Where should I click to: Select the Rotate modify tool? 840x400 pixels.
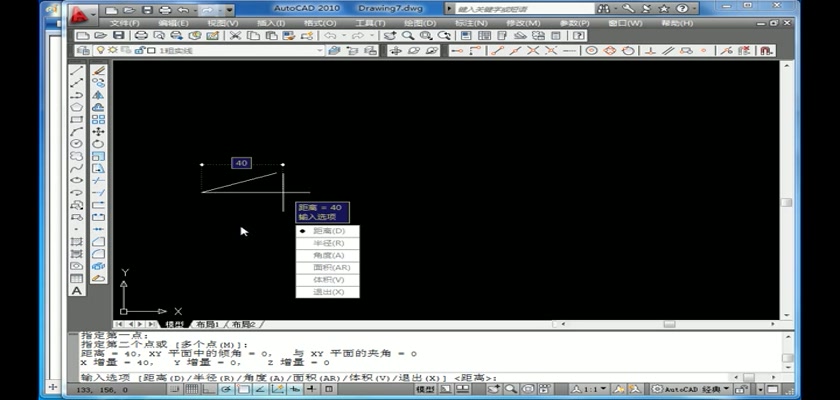tap(98, 144)
